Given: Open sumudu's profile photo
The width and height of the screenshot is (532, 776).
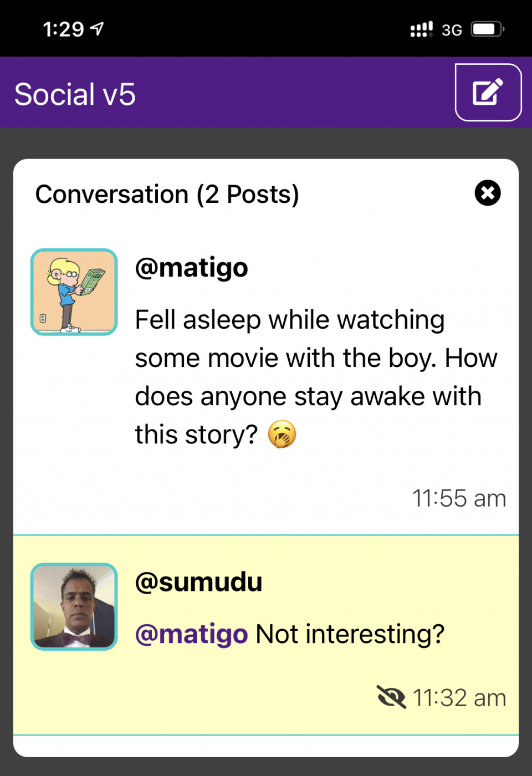Looking at the screenshot, I should point(74,606).
